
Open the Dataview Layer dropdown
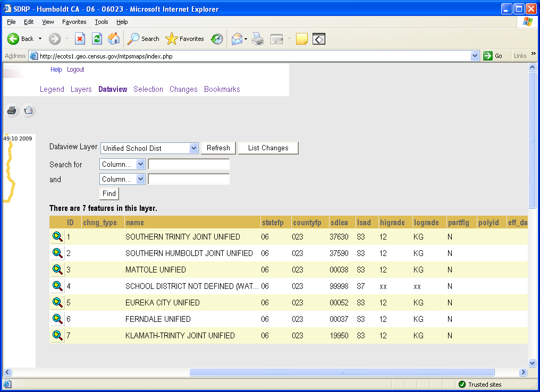(x=193, y=148)
